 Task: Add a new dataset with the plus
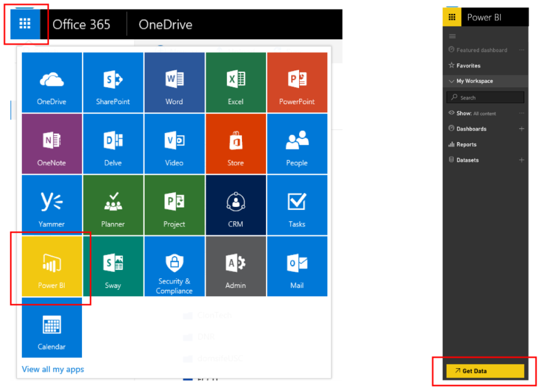(x=521, y=160)
